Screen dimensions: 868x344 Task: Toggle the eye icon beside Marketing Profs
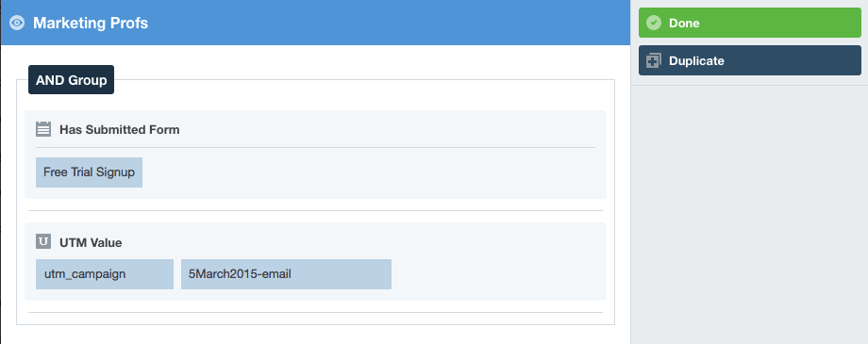pos(17,23)
